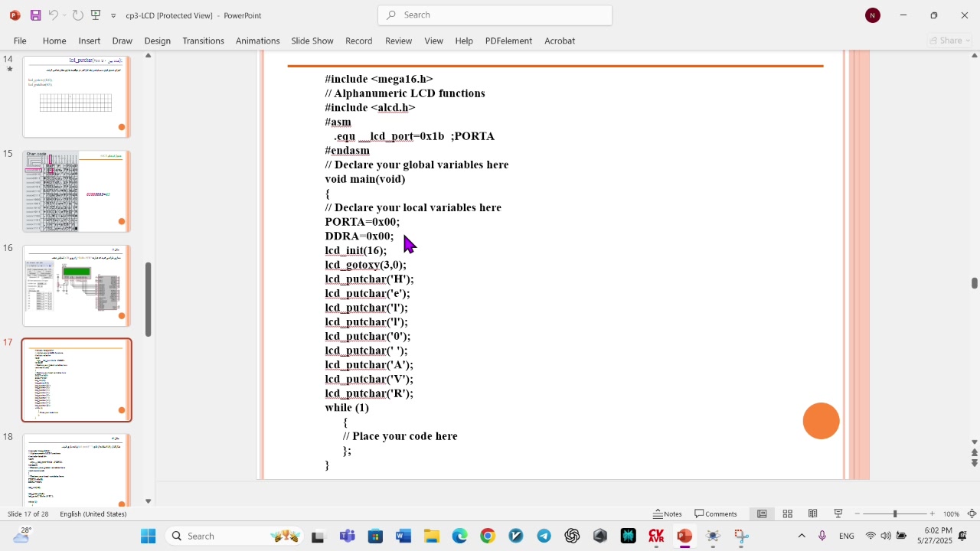Open Microsoft Teams from the taskbar
This screenshot has height=551, width=980.
tap(347, 536)
